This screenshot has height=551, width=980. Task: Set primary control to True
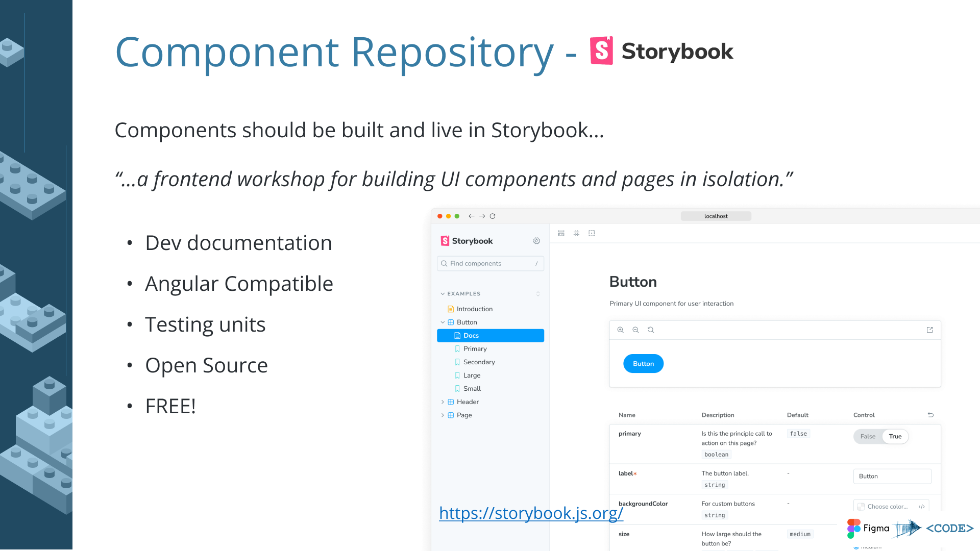pyautogui.click(x=895, y=437)
